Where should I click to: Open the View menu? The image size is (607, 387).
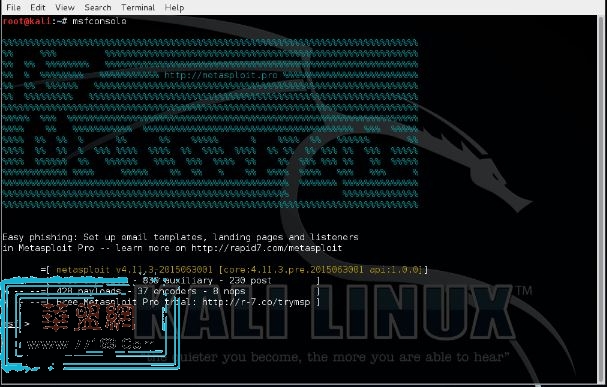[65, 7]
